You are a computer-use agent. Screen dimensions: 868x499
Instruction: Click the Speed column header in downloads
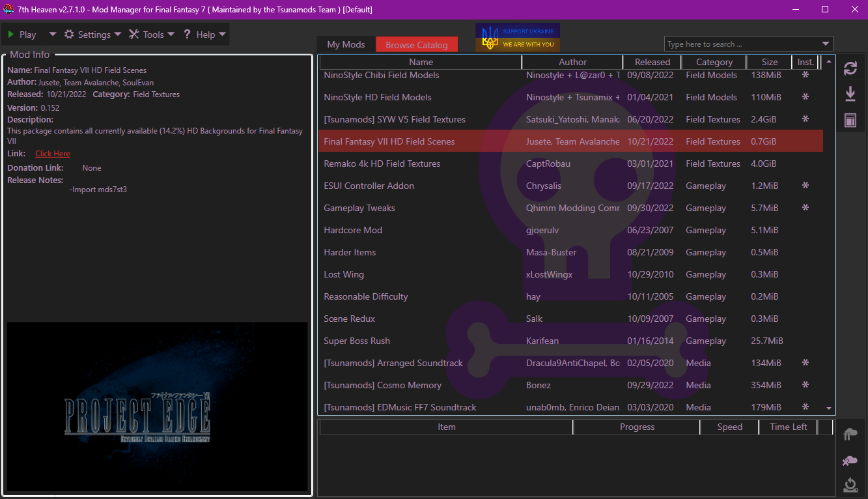729,427
